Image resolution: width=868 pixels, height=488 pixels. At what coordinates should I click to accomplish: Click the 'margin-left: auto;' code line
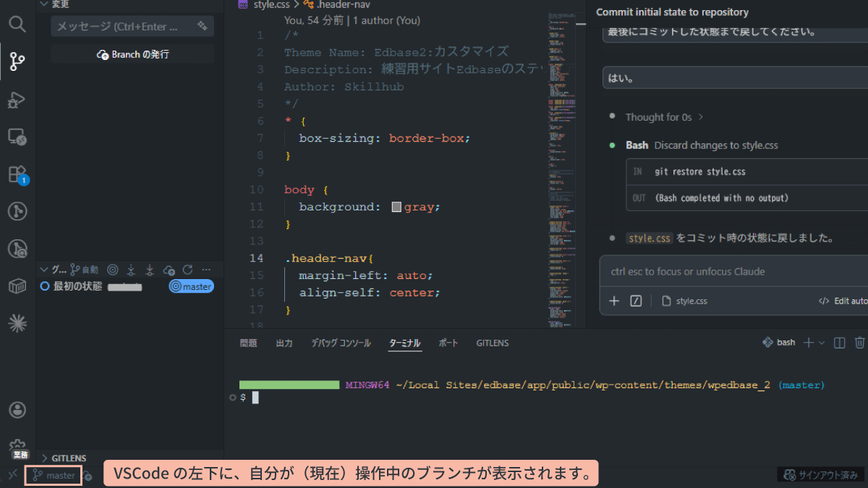366,275
